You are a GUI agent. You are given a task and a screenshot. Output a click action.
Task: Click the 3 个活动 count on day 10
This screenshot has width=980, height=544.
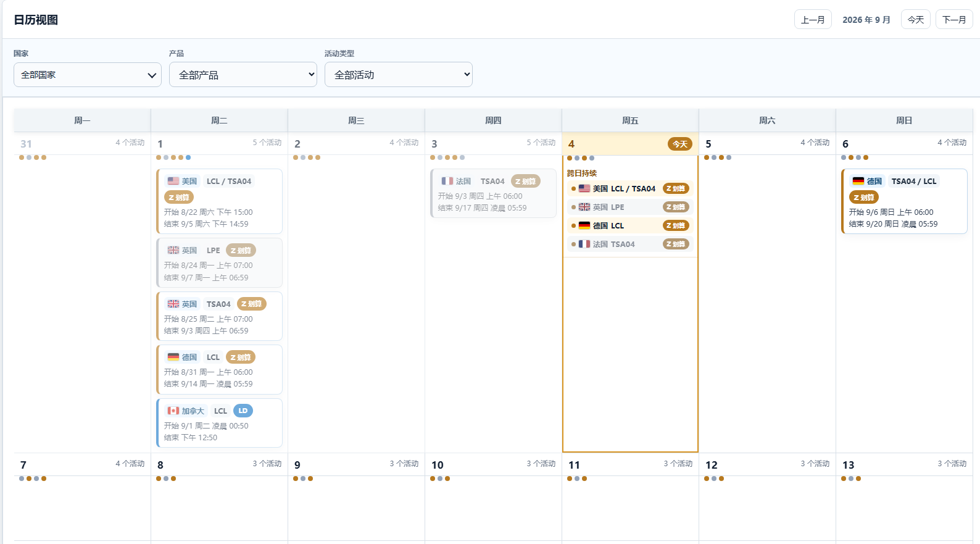[x=541, y=464]
